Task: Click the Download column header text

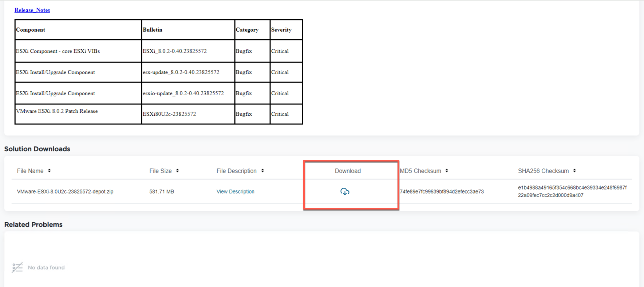Action: pos(348,171)
